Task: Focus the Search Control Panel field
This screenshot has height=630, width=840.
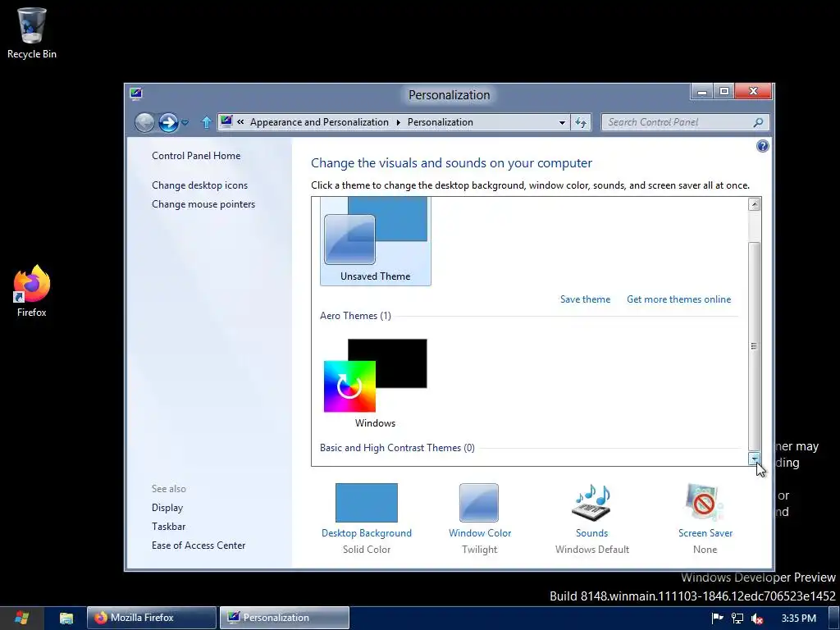Action: [x=685, y=123]
